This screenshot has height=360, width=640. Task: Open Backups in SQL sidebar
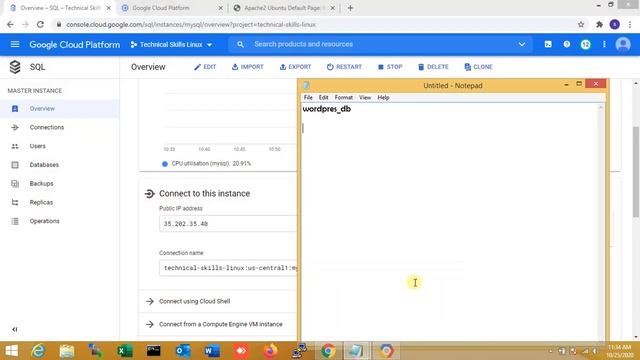point(60,184)
